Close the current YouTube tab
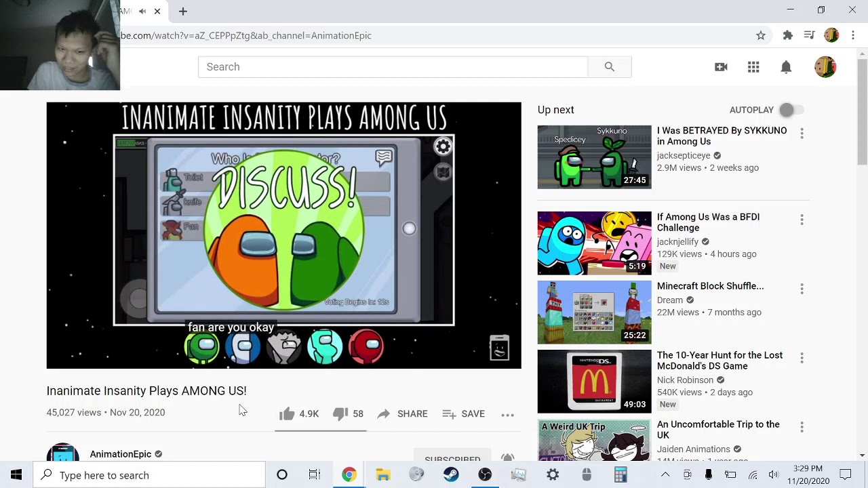 [x=157, y=11]
